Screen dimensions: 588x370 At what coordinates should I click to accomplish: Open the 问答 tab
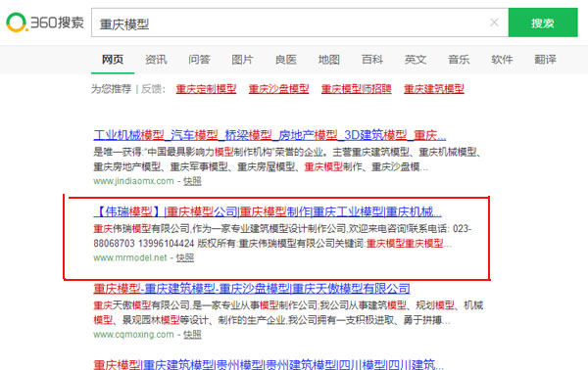coord(199,60)
